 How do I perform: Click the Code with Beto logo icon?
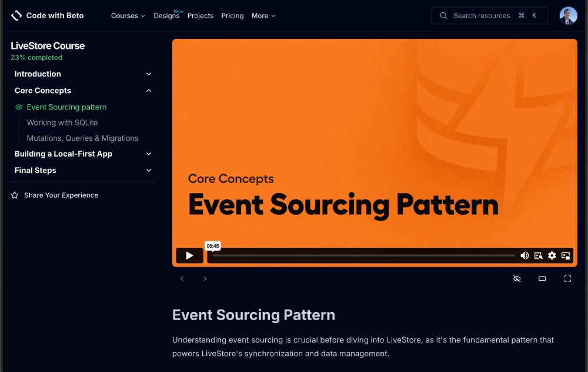(16, 15)
